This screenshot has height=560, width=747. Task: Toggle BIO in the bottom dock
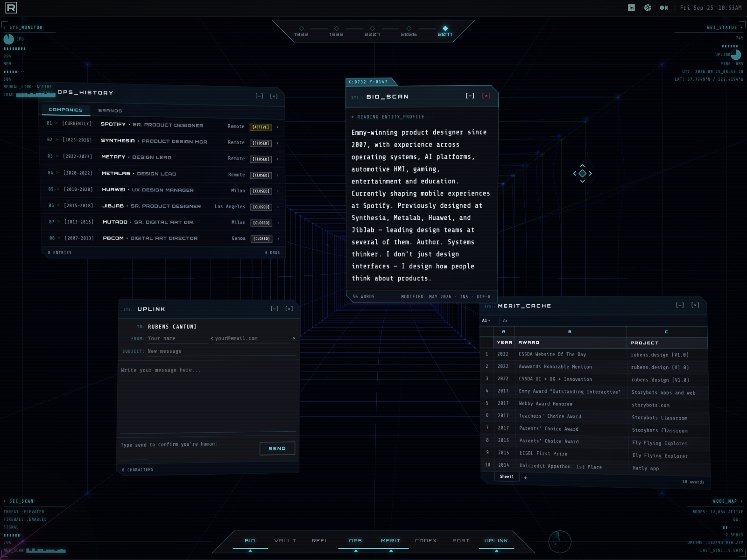pos(250,540)
